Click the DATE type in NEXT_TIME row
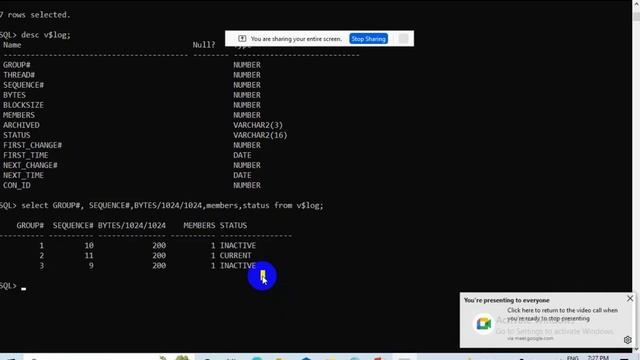640x360 pixels. (x=242, y=175)
